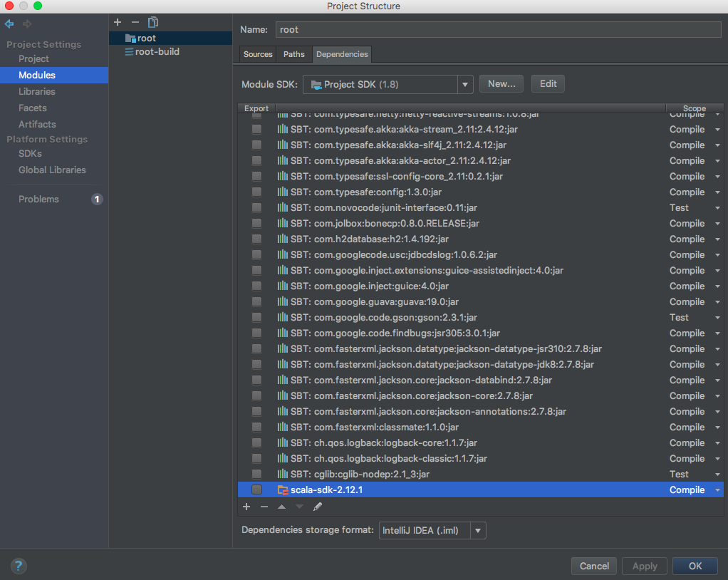Open dependencies storage format dropdown
This screenshot has height=580, width=728.
point(478,530)
